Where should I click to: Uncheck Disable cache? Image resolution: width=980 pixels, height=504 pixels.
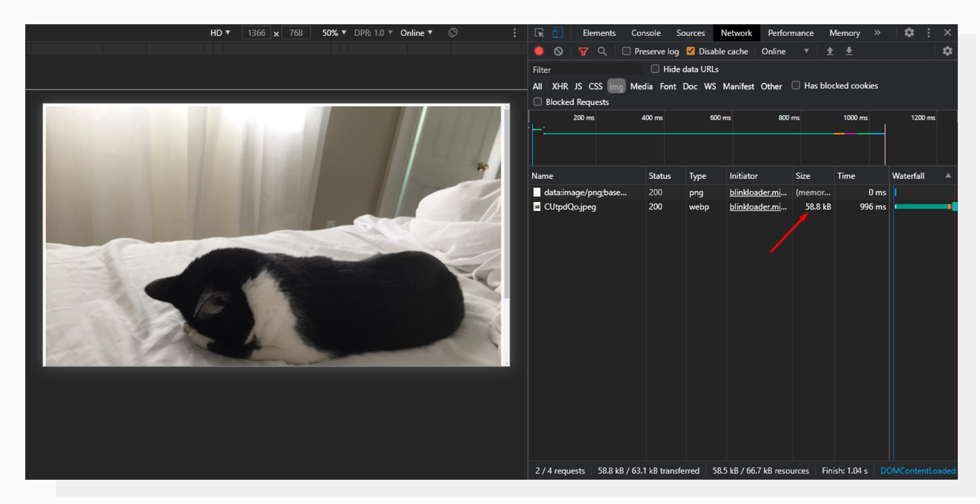point(691,51)
